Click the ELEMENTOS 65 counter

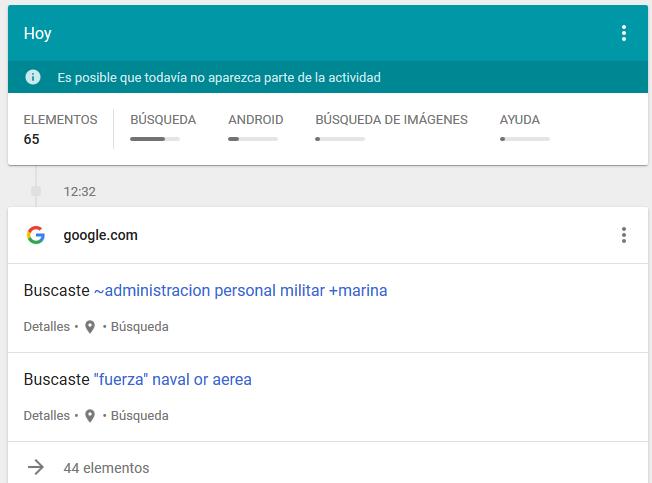60,130
